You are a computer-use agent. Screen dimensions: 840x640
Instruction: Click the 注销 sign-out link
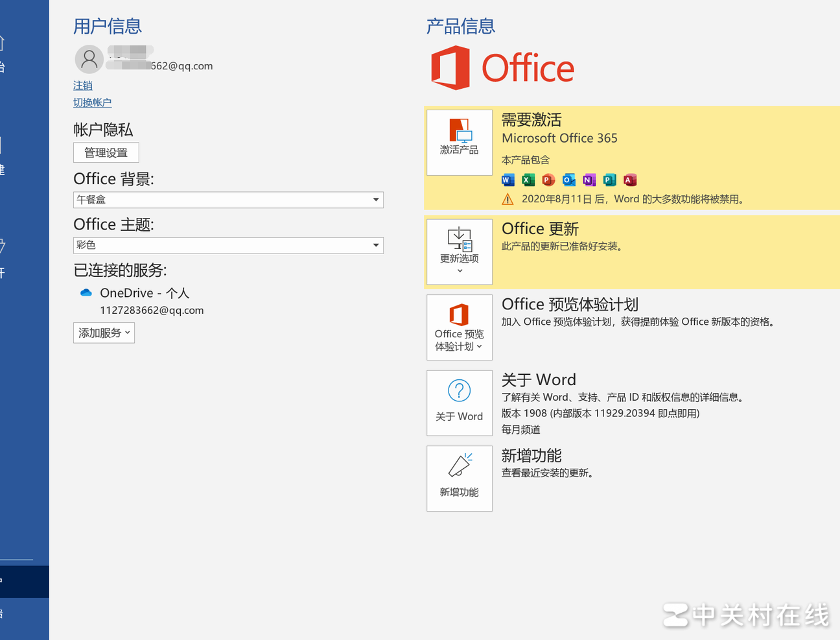(83, 86)
